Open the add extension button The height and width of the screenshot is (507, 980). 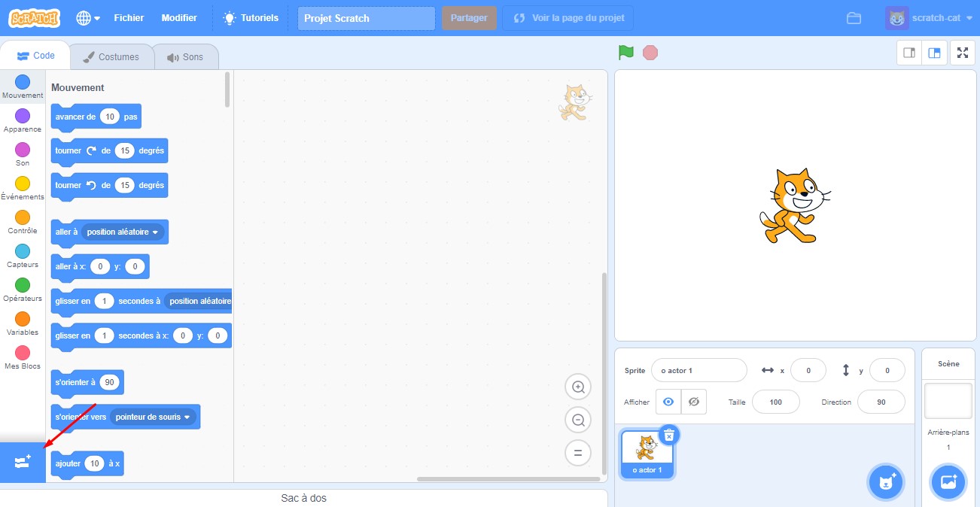pos(22,462)
